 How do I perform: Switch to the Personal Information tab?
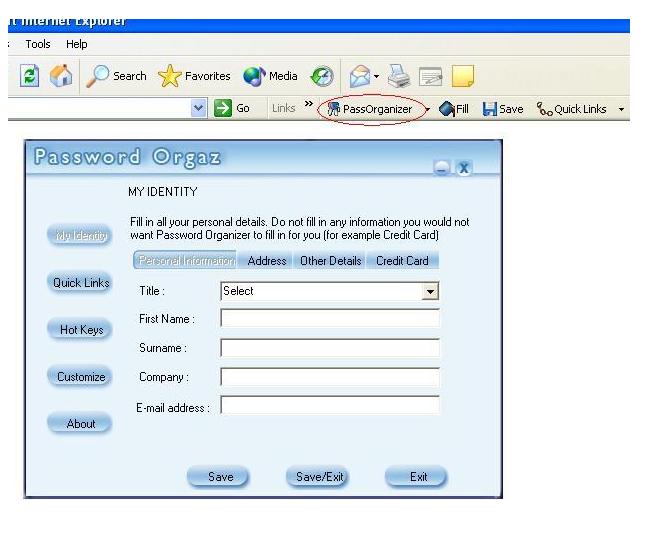(185, 260)
